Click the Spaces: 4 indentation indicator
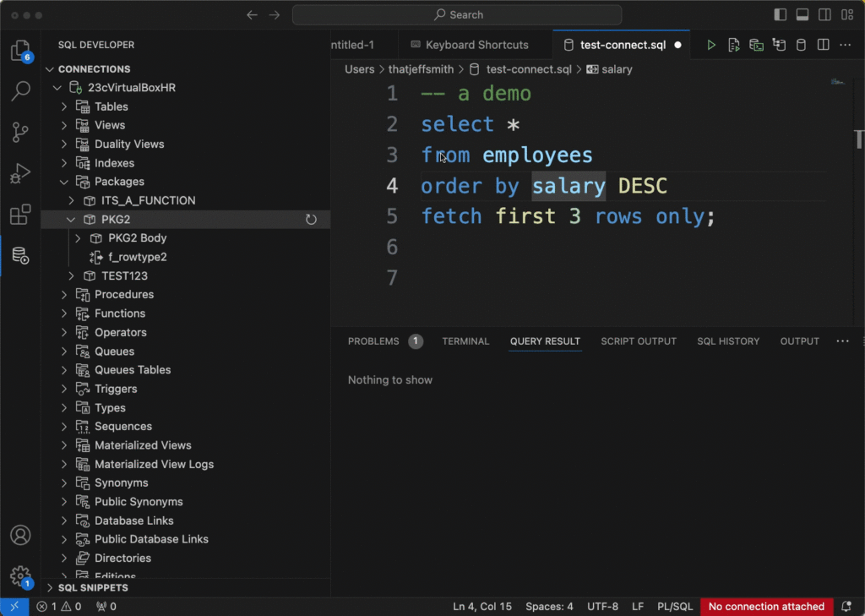 tap(549, 607)
